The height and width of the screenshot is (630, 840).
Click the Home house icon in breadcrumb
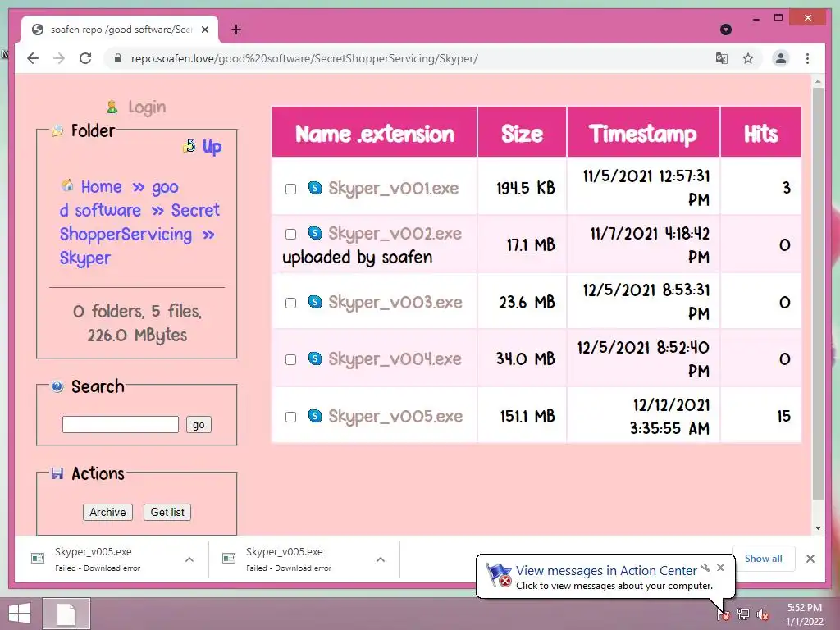pos(67,185)
